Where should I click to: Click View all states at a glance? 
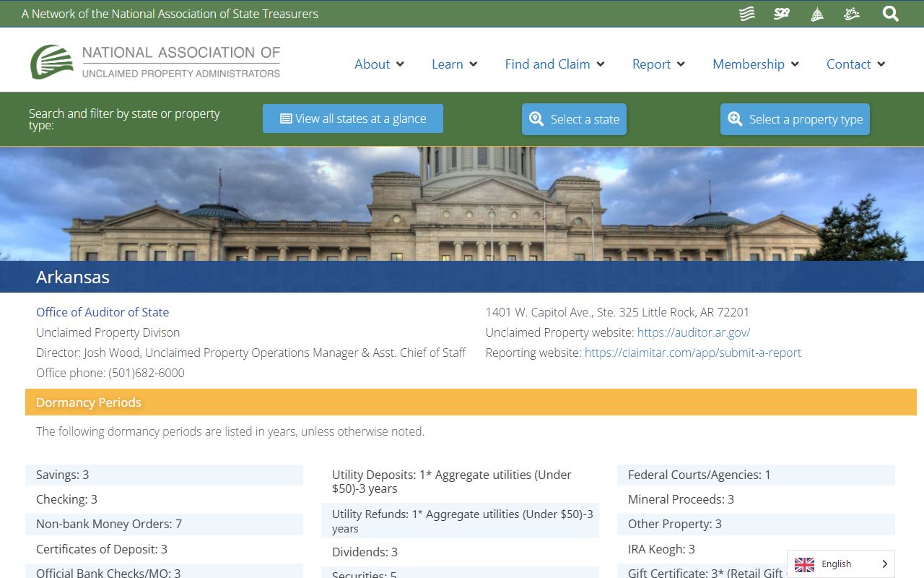353,118
